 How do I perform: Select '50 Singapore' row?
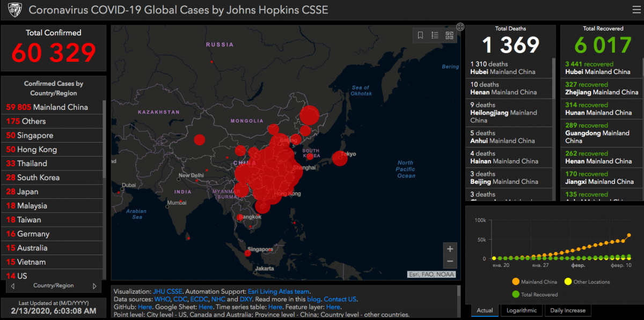pos(53,136)
